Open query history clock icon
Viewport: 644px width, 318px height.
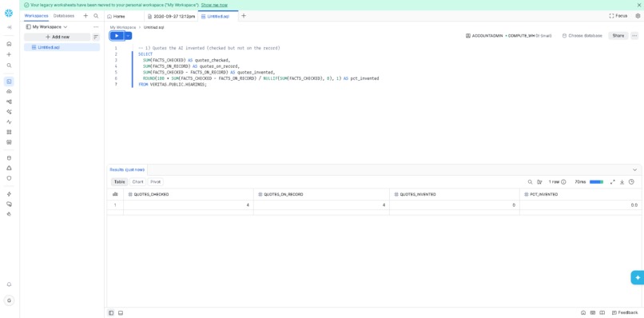pos(631,182)
